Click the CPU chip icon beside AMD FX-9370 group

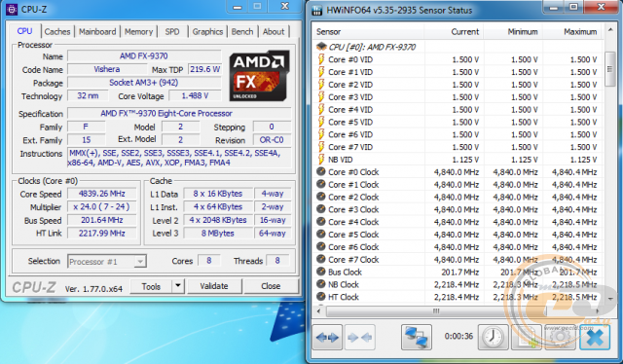point(321,47)
